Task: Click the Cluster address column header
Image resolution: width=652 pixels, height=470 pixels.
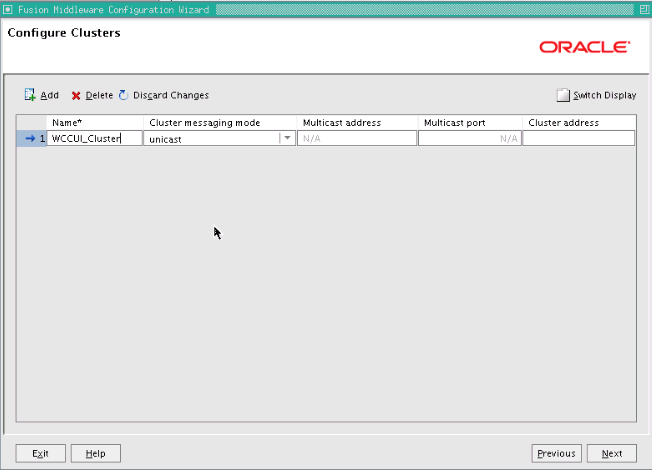Action: (x=563, y=123)
